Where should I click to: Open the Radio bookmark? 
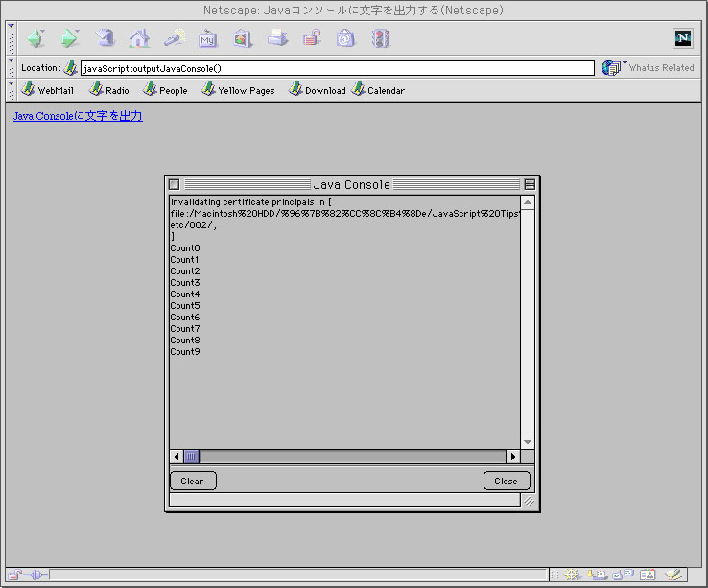[108, 89]
